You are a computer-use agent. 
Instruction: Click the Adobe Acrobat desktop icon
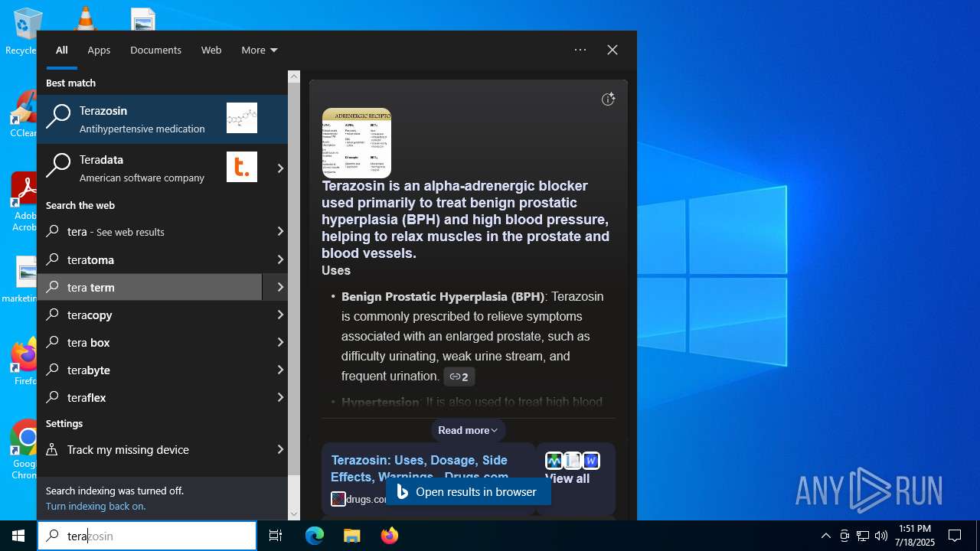[23, 202]
